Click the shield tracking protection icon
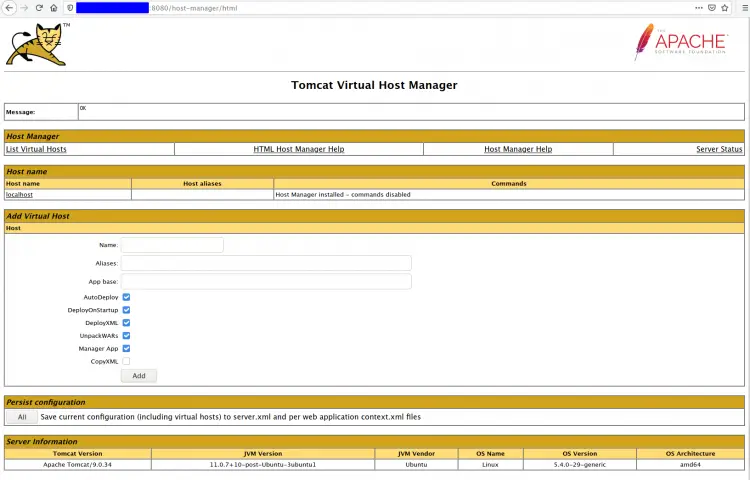750x480 pixels. (70, 8)
